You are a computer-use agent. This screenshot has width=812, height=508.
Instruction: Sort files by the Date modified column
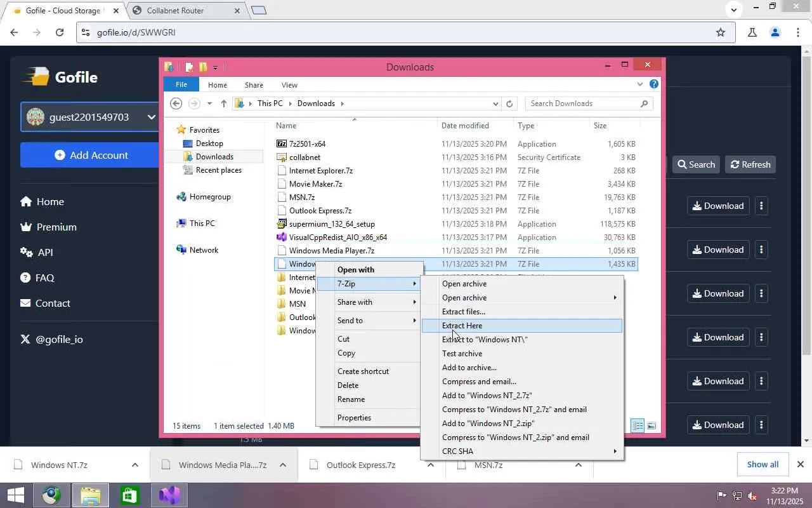click(x=475, y=126)
